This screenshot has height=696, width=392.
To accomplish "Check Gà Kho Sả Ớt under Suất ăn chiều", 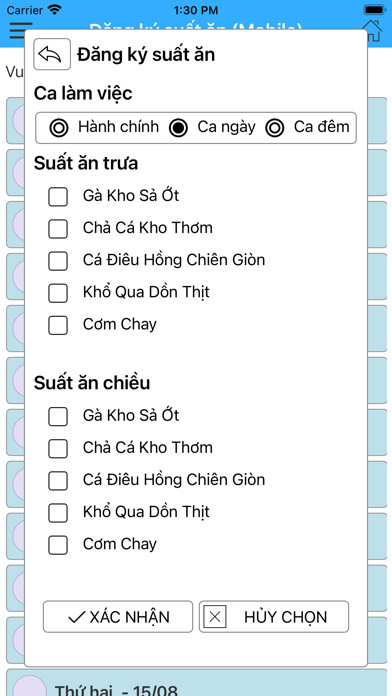I will pyautogui.click(x=58, y=416).
